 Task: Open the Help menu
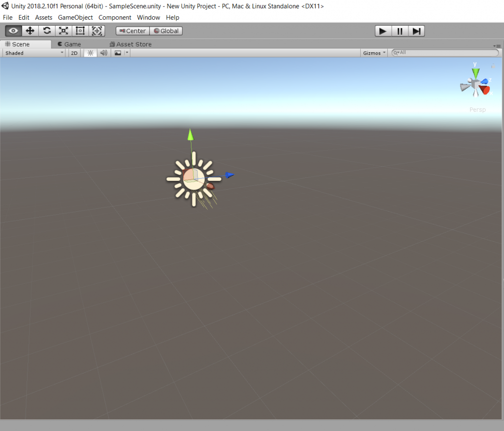click(x=173, y=17)
